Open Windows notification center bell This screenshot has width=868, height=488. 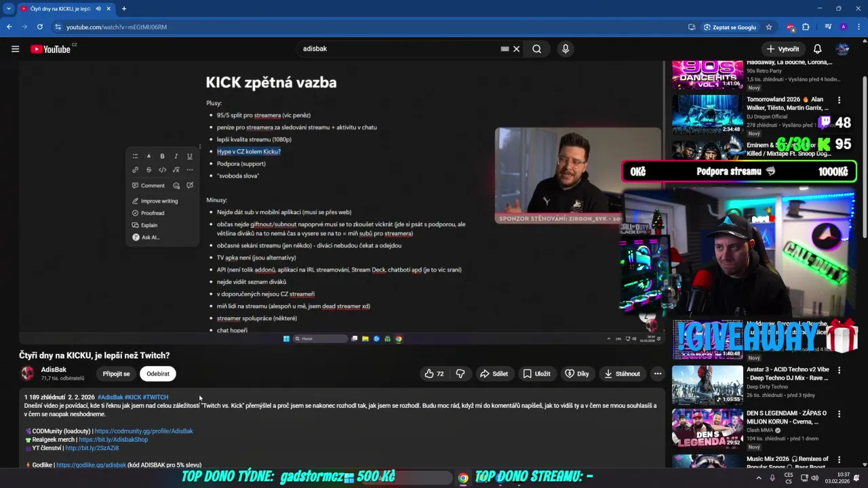pyautogui.click(x=857, y=478)
